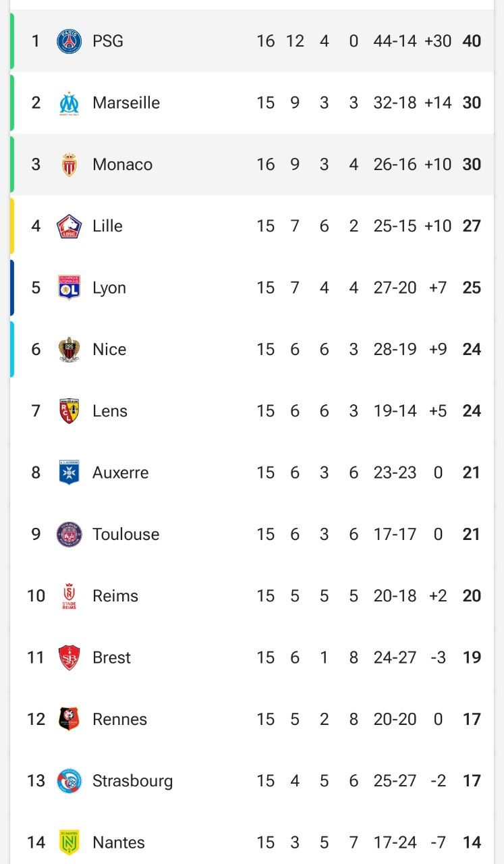504x864 pixels.
Task: Open the Toulouse purple crest
Action: click(x=69, y=535)
